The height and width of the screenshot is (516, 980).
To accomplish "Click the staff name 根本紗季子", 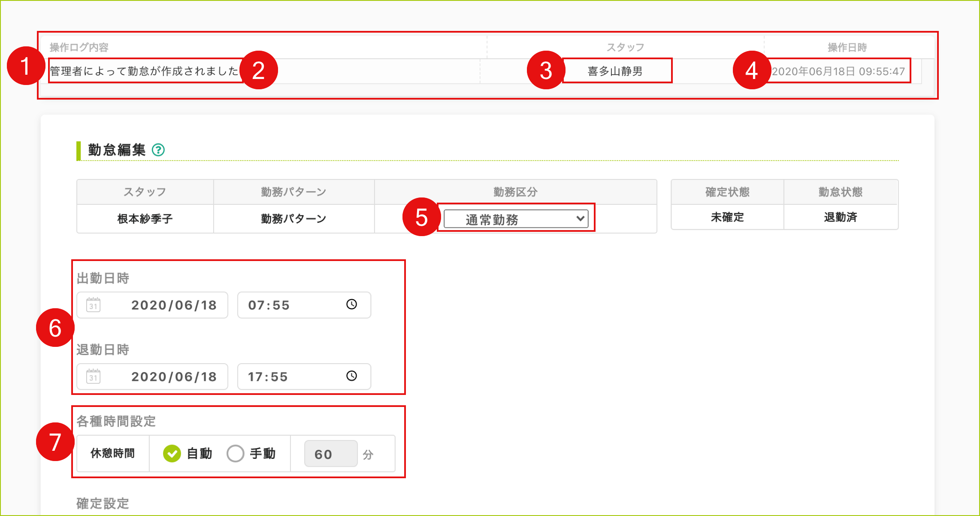I will tap(145, 219).
